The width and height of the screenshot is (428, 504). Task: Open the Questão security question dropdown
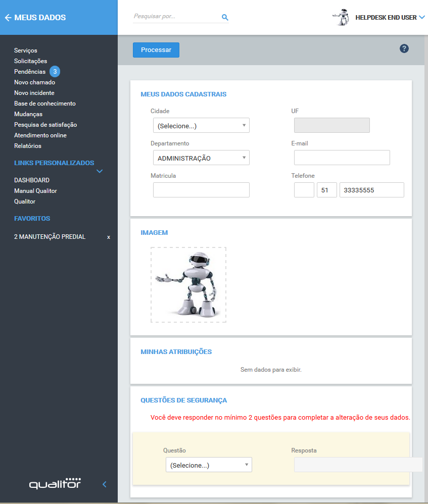(208, 465)
